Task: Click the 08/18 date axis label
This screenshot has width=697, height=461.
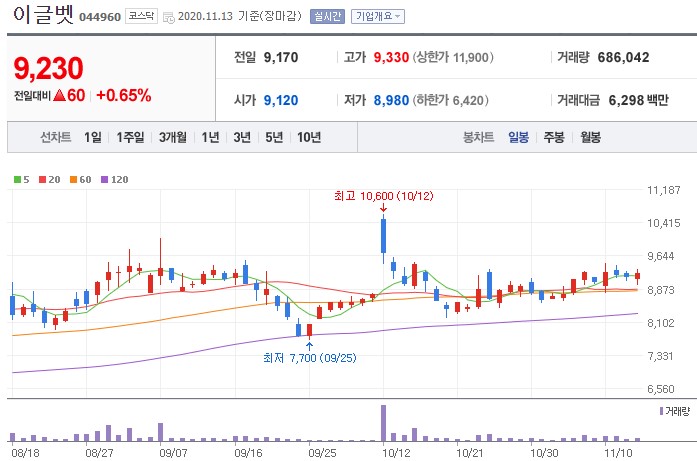Action: click(x=25, y=453)
